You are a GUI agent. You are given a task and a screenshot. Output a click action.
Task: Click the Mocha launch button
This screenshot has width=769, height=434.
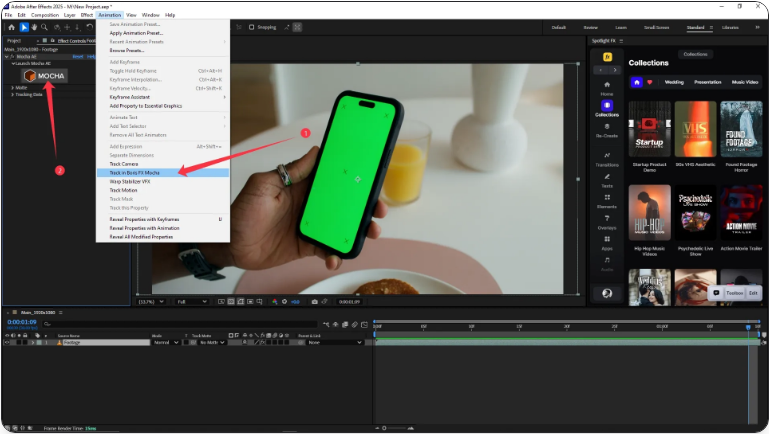[x=45, y=75]
